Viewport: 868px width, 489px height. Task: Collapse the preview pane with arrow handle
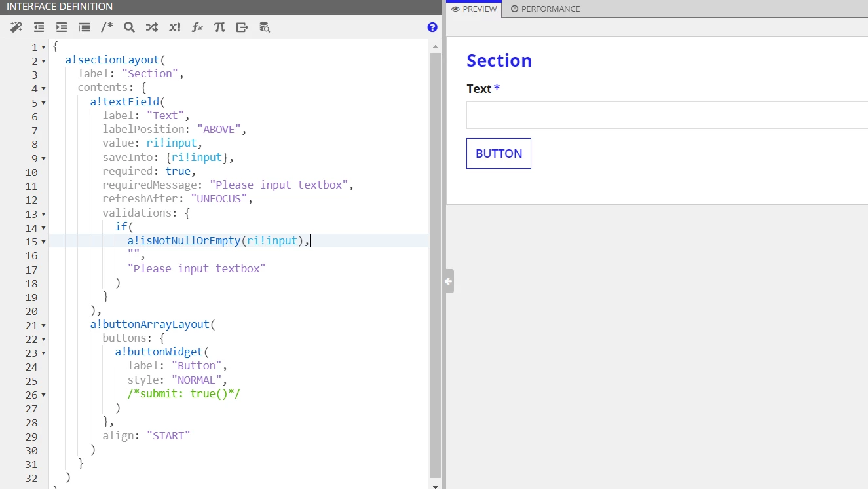point(449,281)
